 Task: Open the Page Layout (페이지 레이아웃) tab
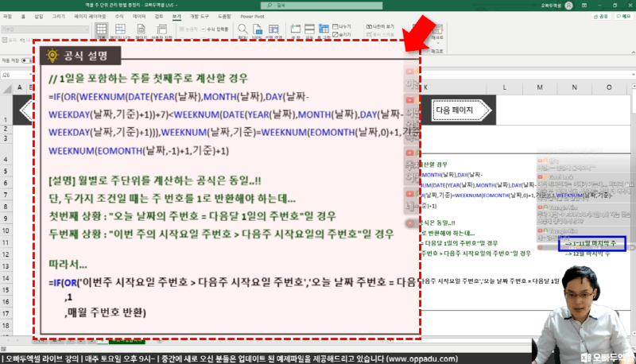(90, 17)
